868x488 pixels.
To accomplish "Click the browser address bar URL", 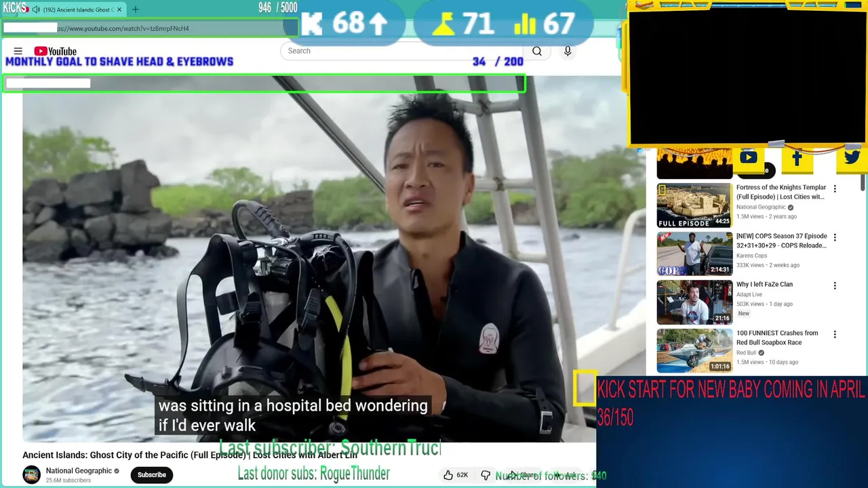I will tap(123, 28).
